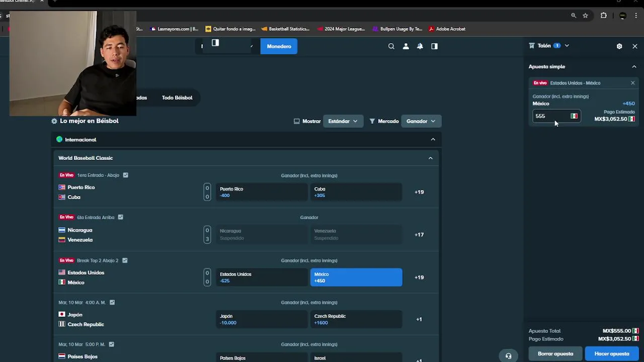644x362 pixels.
Task: Open Adobe Acrobat bookmark
Action: coord(447,29)
